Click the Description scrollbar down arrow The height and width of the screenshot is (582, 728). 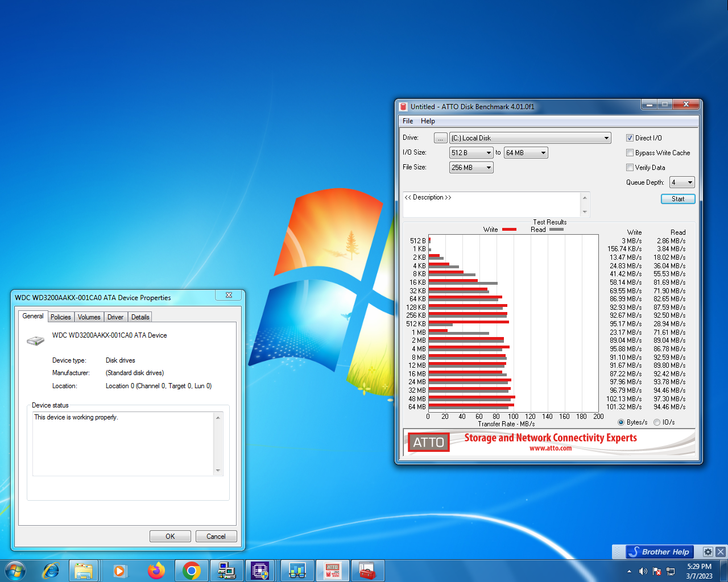(x=585, y=212)
